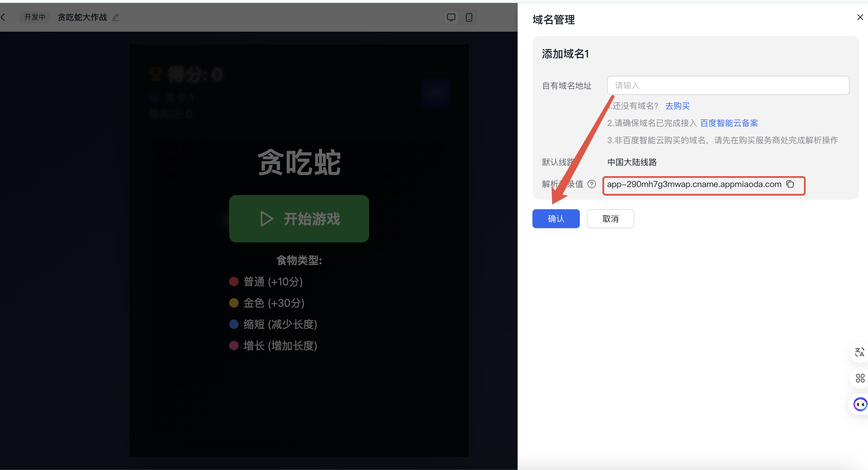Open the assistant robot floating icon

(860, 404)
